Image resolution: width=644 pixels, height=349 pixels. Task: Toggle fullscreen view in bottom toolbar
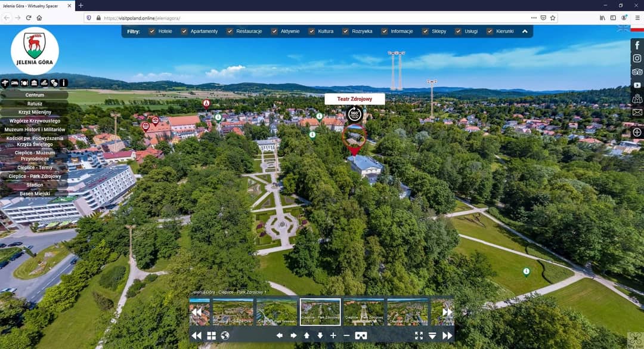click(419, 336)
